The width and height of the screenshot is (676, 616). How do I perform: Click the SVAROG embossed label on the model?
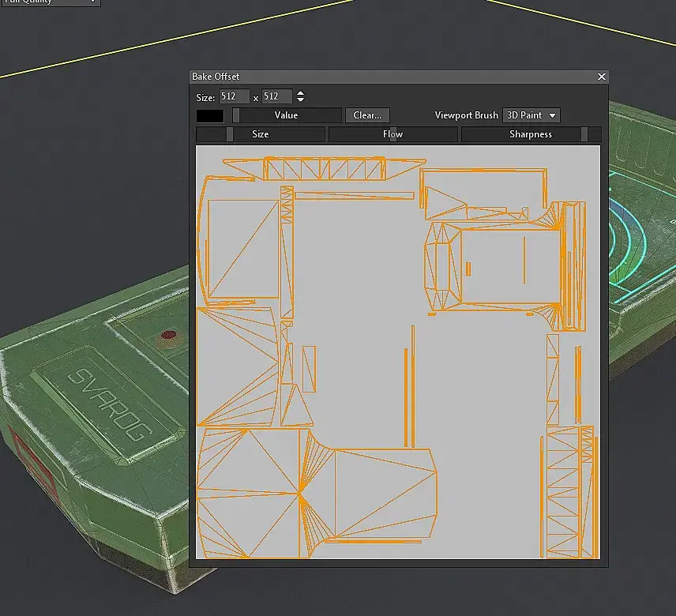tap(110, 404)
